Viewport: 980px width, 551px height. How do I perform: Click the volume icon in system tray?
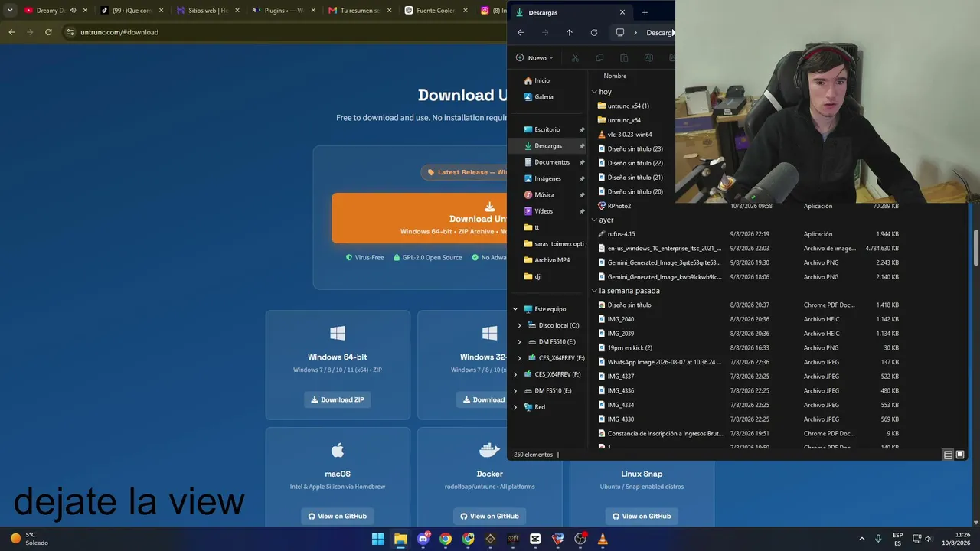[x=929, y=539]
